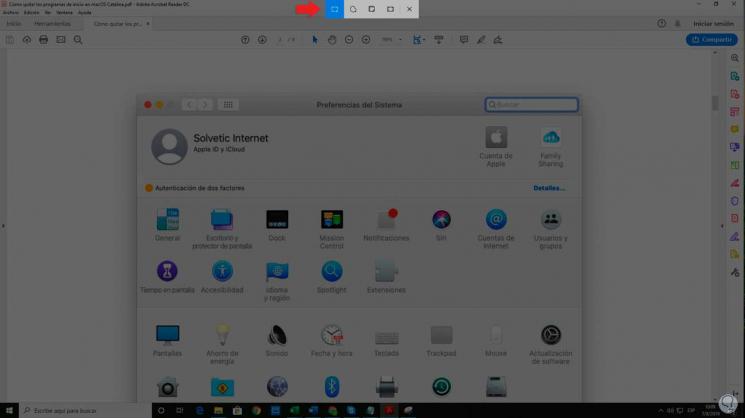Click the Family Sharing icon in the PDF page
The height and width of the screenshot is (418, 745).
coord(551,138)
